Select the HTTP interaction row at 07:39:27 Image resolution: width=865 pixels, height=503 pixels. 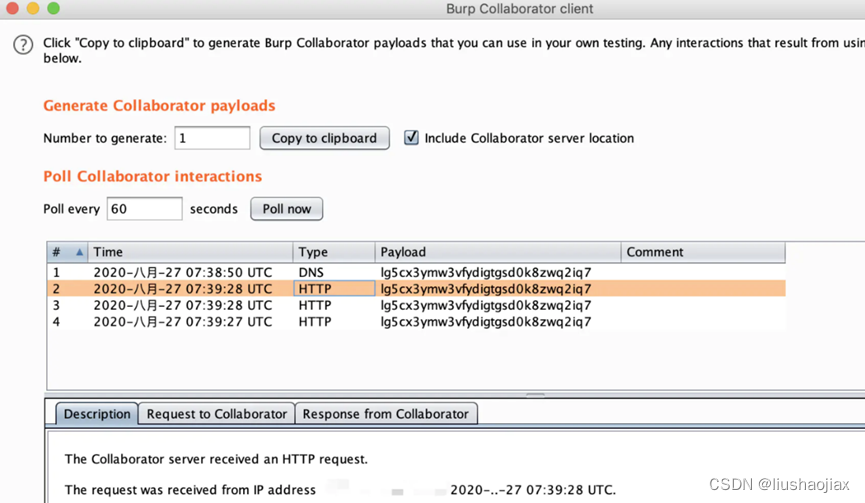coord(417,322)
